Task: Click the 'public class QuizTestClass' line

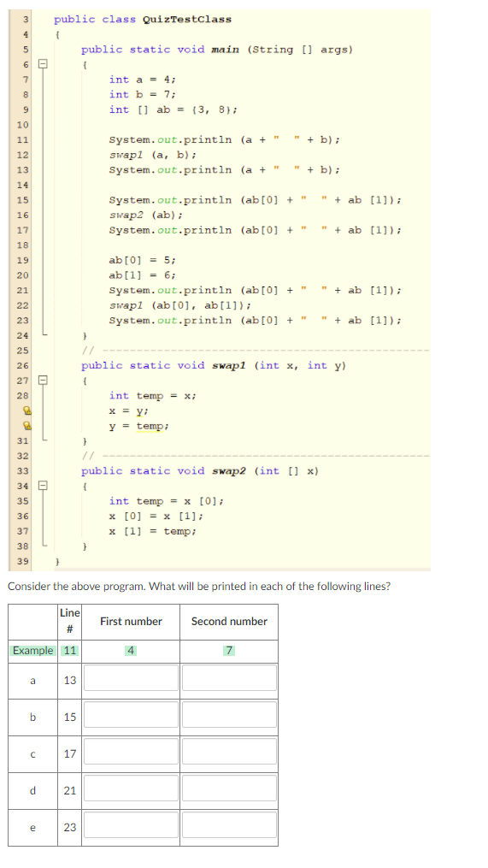Action: pos(143,20)
